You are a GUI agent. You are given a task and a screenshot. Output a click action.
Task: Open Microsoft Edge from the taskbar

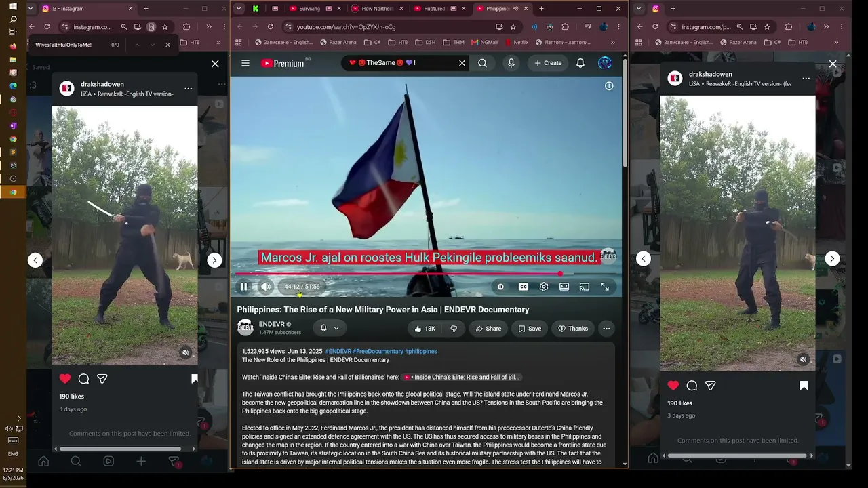[x=13, y=86]
